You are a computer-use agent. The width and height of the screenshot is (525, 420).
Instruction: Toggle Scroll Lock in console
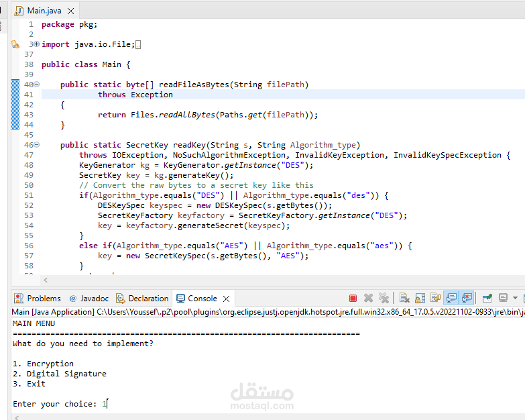[x=420, y=298]
